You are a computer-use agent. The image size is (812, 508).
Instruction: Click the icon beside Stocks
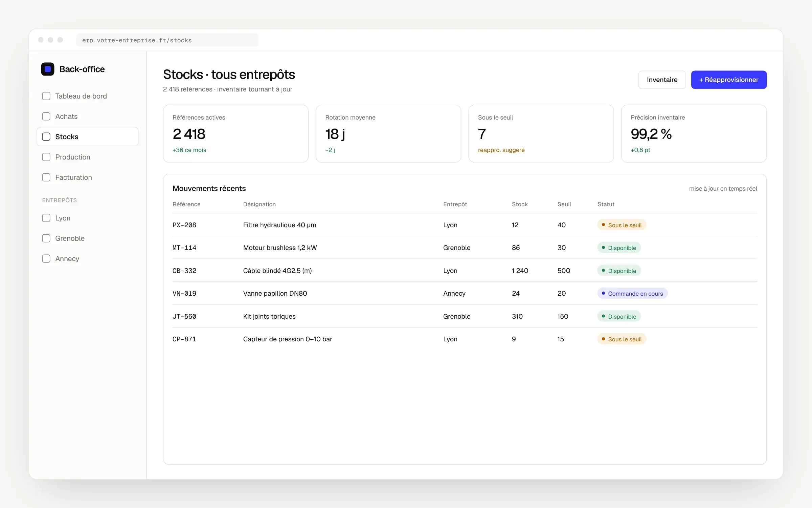(46, 137)
